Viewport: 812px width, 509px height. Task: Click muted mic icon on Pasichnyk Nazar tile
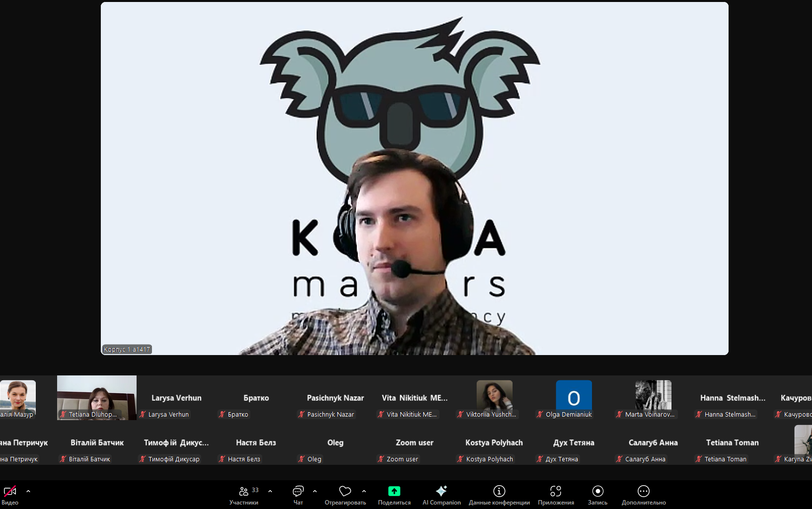pyautogui.click(x=301, y=414)
